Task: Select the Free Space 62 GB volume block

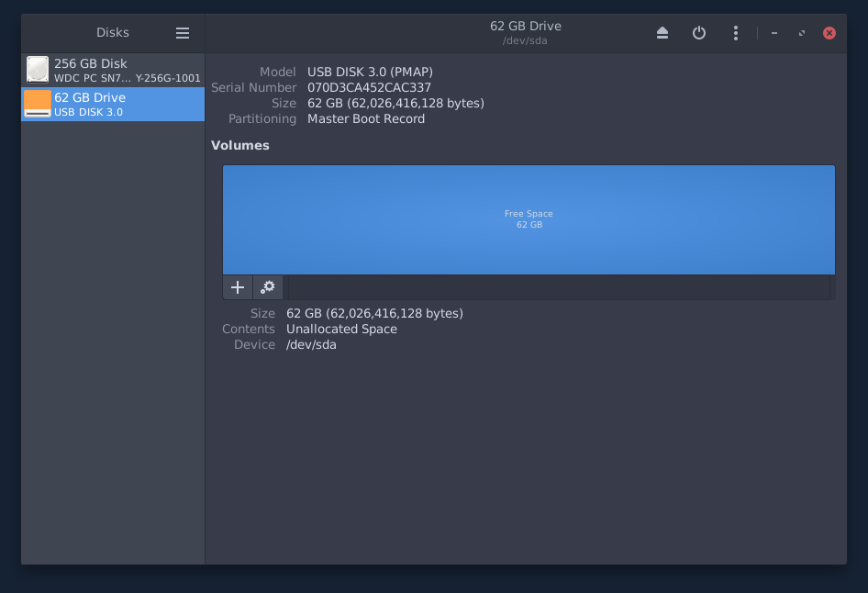Action: (x=529, y=219)
